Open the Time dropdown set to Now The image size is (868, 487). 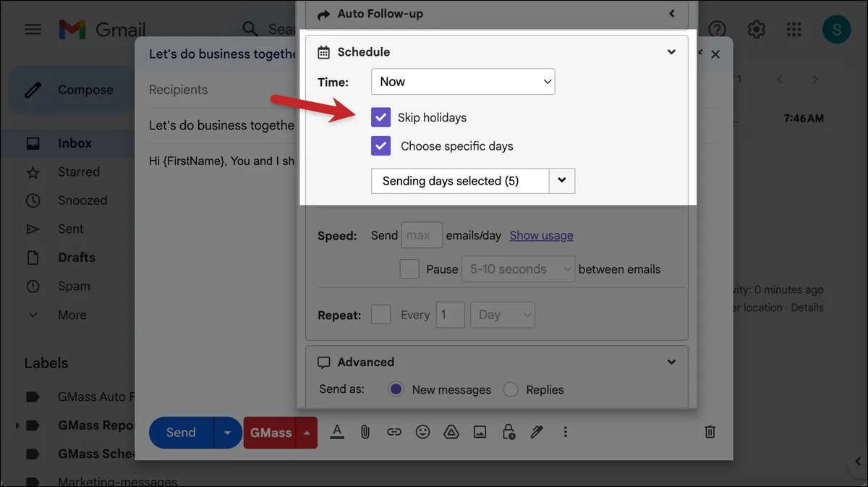[463, 82]
